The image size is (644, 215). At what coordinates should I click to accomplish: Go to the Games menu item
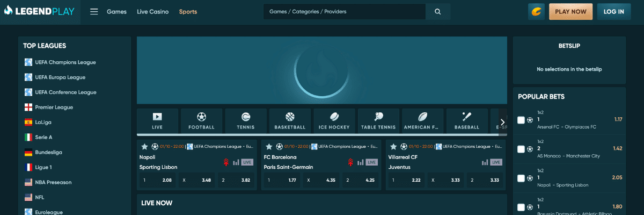[x=116, y=12]
